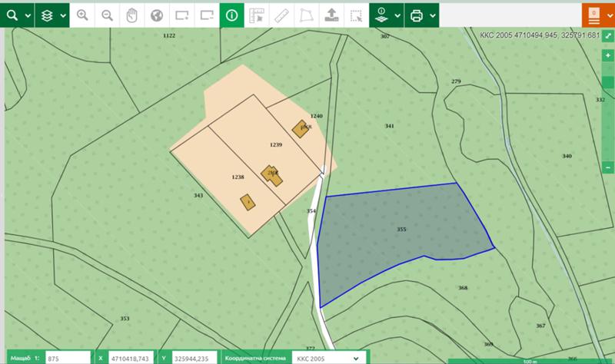615x364 pixels.
Task: Click the zoom out magnifier tool
Action: pos(108,15)
